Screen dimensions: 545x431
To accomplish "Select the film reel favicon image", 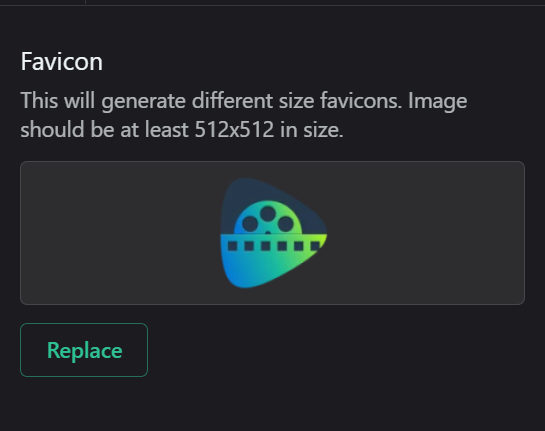I will (274, 233).
